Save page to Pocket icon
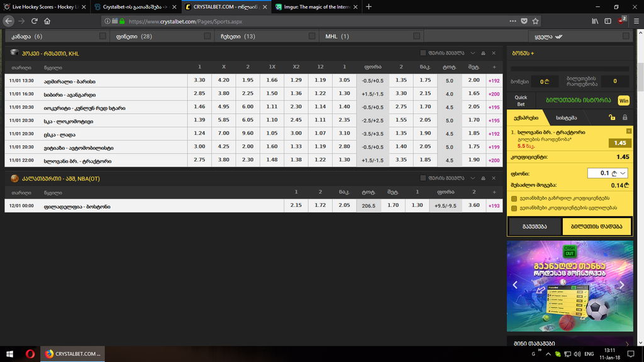644x362 pixels. pyautogui.click(x=524, y=21)
